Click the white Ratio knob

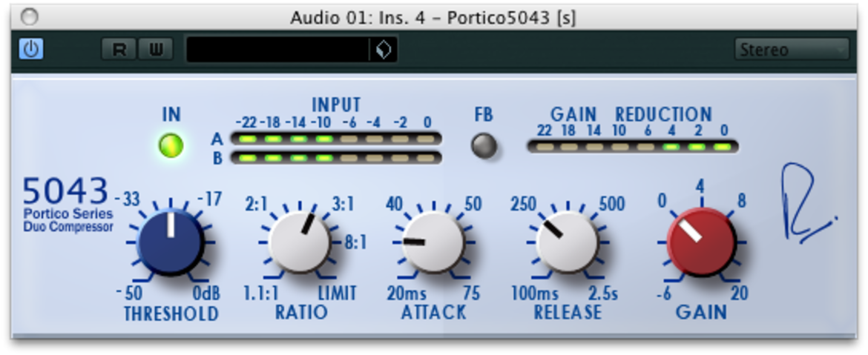tap(300, 242)
